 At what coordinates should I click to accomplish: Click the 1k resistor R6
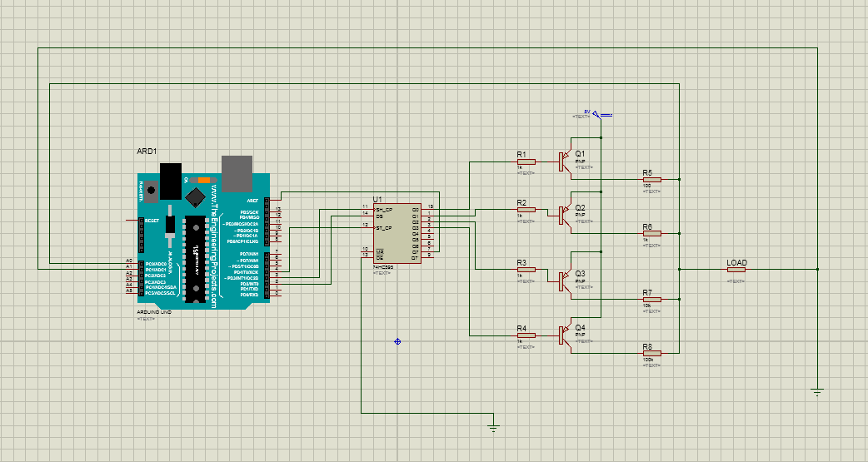coord(651,233)
